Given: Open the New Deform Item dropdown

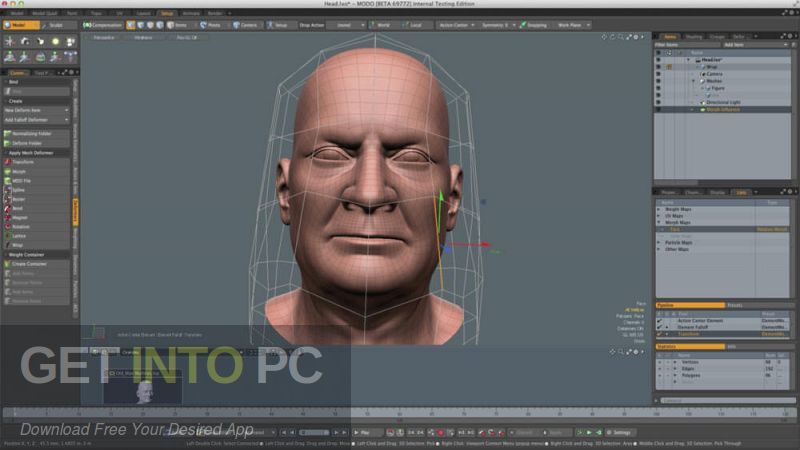Looking at the screenshot, I should 36,110.
